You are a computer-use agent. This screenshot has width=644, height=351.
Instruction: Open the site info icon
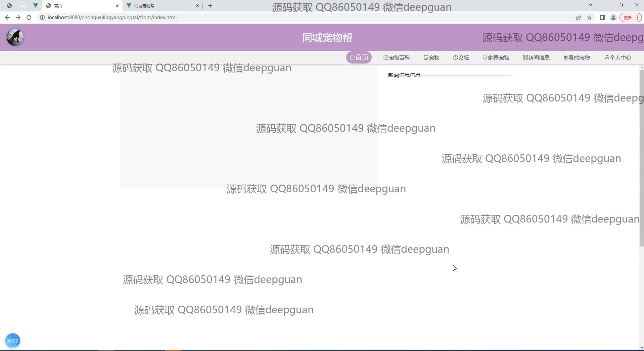[x=42, y=17]
